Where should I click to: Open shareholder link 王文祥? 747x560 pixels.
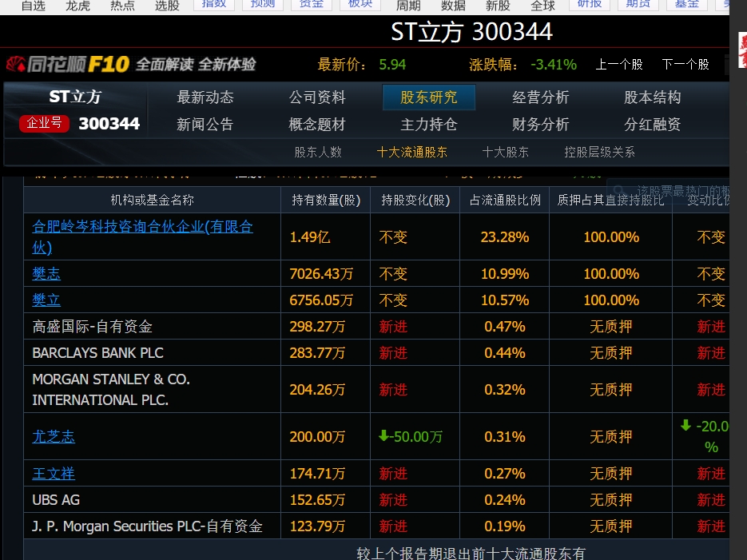pyautogui.click(x=54, y=474)
